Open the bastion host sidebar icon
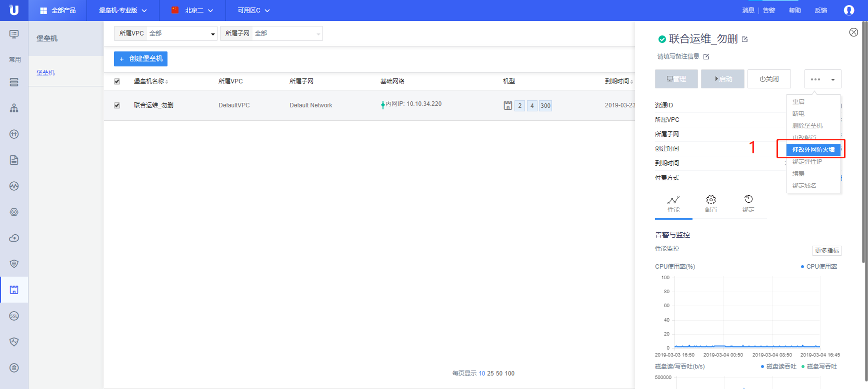The height and width of the screenshot is (389, 868). click(x=14, y=290)
